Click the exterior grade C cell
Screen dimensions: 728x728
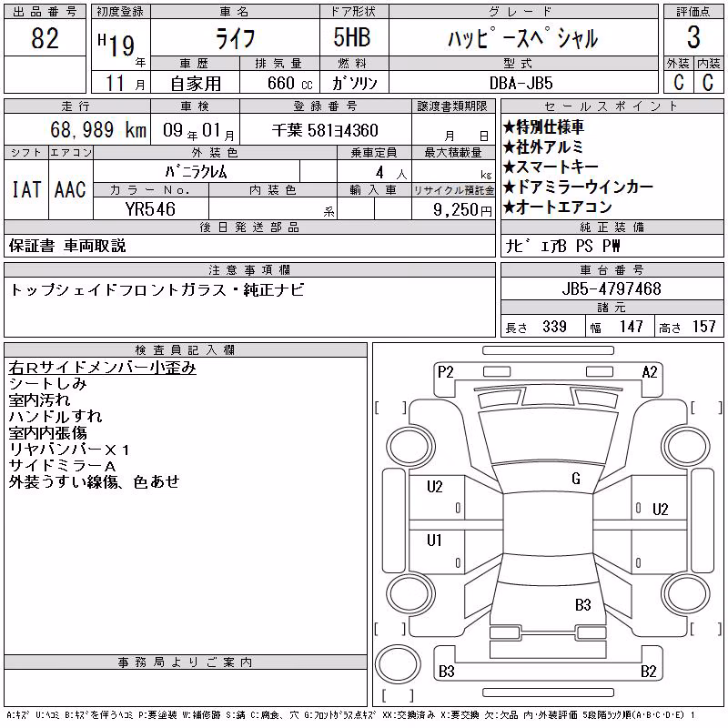tap(678, 82)
